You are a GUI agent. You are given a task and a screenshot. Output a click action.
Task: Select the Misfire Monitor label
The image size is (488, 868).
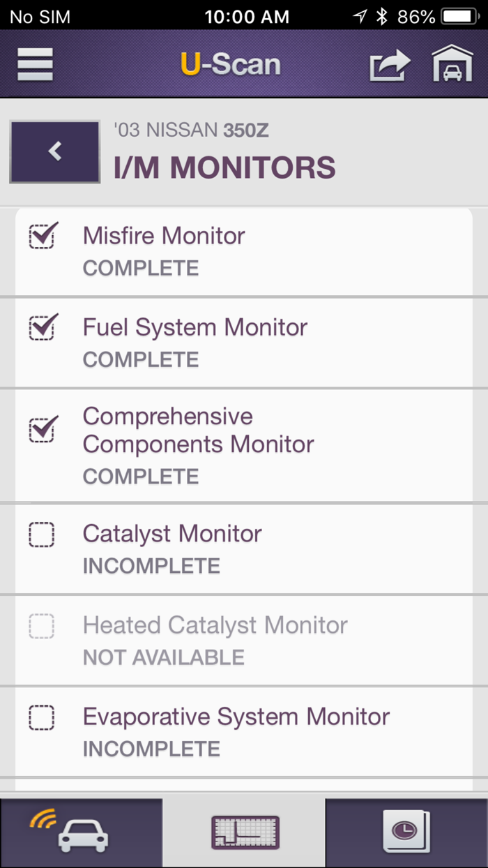coord(164,236)
